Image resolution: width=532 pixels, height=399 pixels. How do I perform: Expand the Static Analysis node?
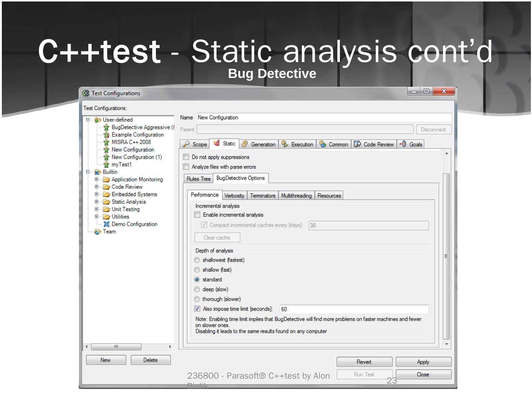click(97, 202)
